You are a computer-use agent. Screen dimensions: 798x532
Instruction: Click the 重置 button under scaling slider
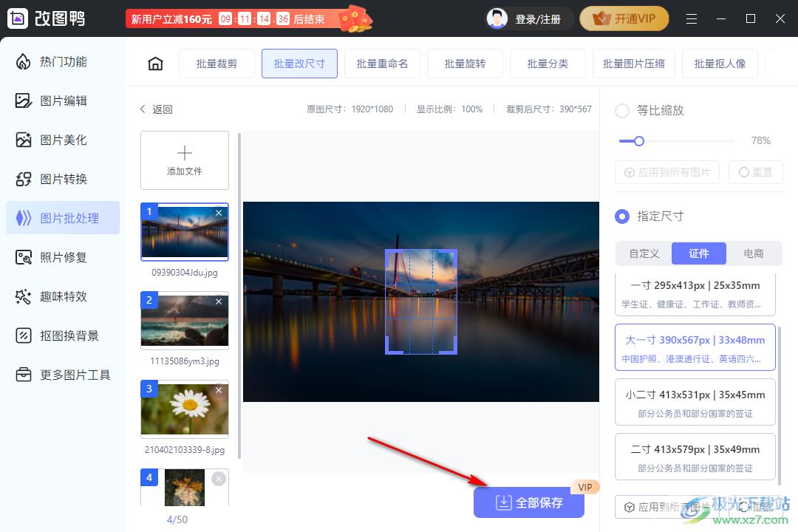(755, 172)
